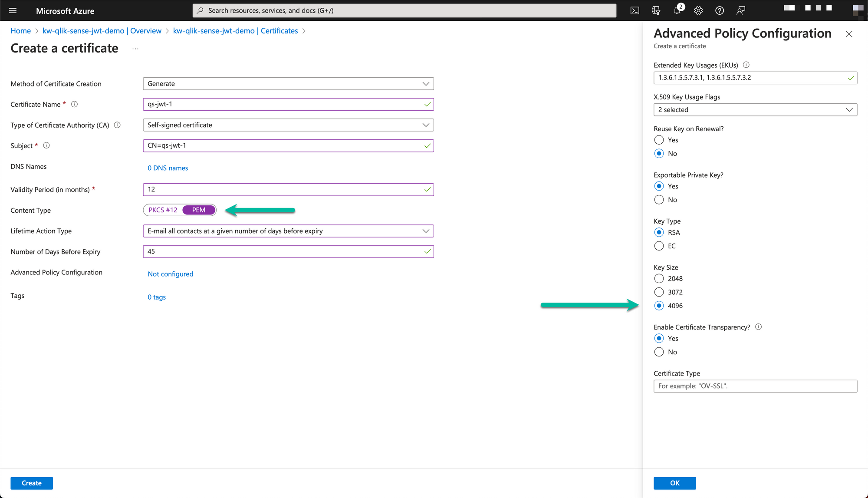Click the Certificate Name input field
The width and height of the screenshot is (868, 498).
(x=288, y=104)
